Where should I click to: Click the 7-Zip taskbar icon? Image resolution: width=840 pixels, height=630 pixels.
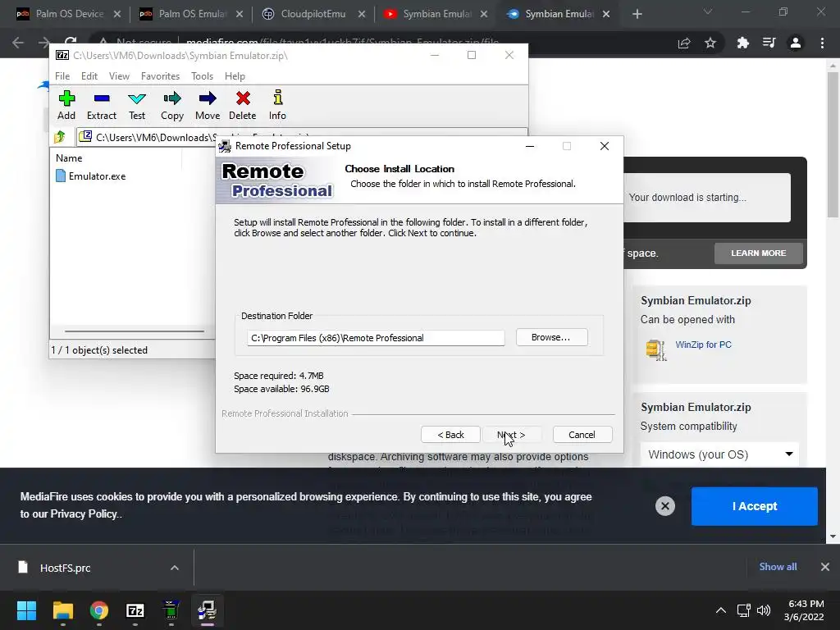135,610
